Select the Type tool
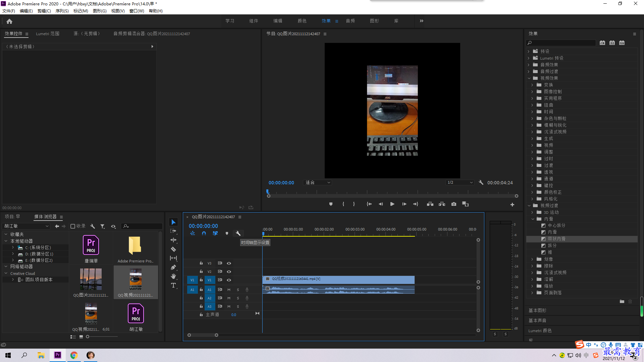This screenshot has width=644, height=362. coord(173,285)
